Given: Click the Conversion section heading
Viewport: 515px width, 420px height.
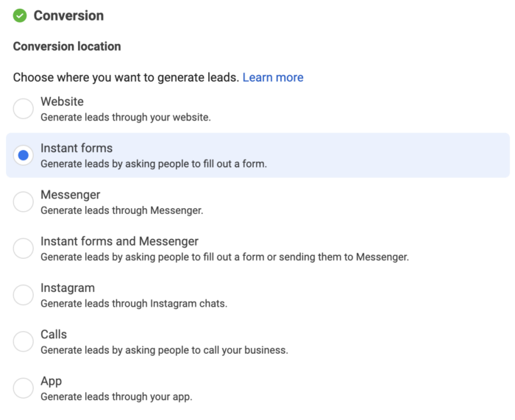Looking at the screenshot, I should point(68,15).
